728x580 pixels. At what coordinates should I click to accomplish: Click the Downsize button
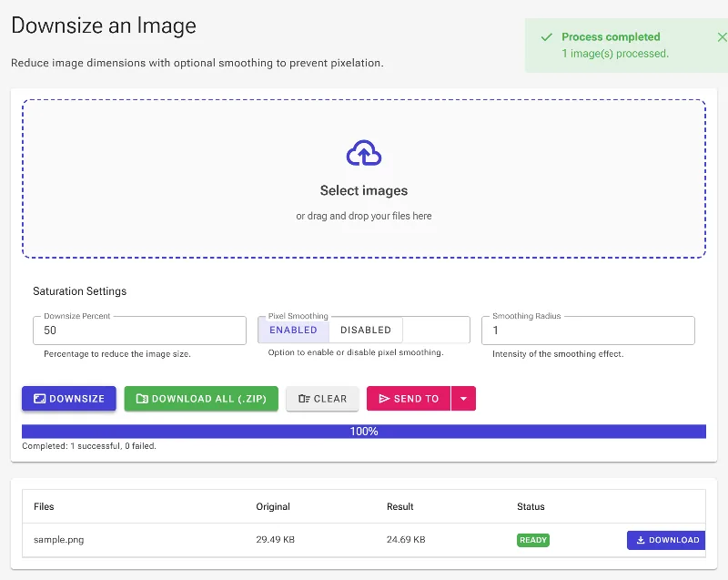click(69, 399)
